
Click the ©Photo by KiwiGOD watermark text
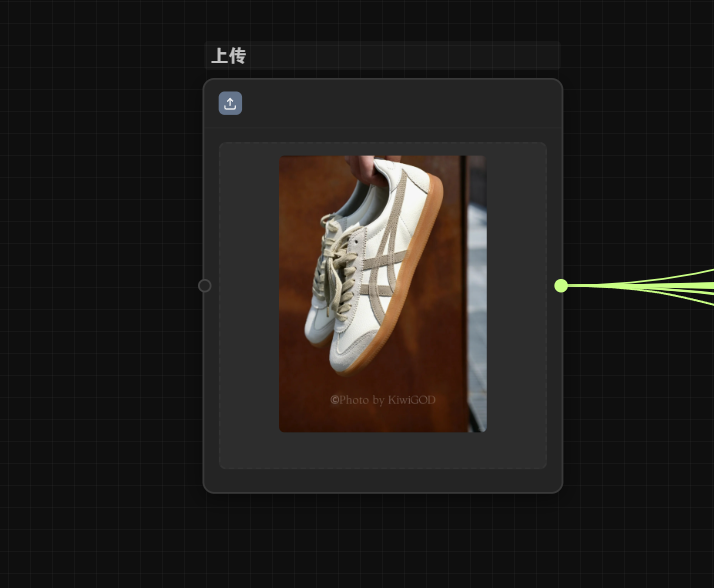pyautogui.click(x=383, y=400)
